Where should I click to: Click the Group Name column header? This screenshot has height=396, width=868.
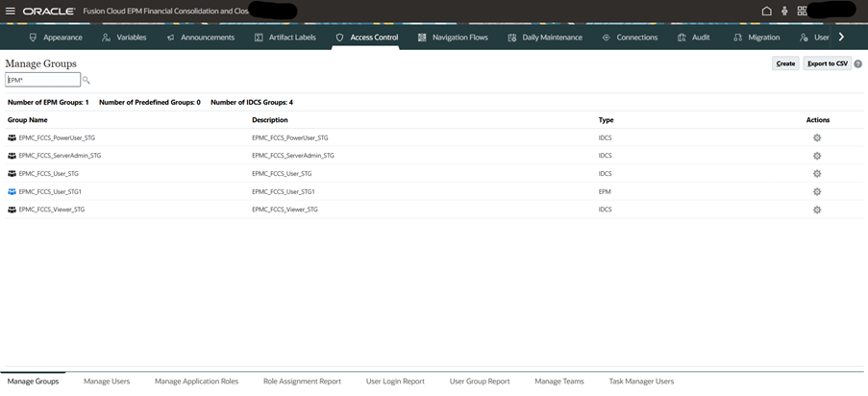pyautogui.click(x=28, y=120)
